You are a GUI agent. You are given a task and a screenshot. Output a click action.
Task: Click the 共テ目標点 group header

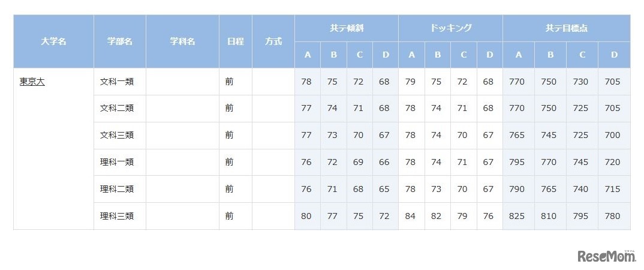click(566, 28)
